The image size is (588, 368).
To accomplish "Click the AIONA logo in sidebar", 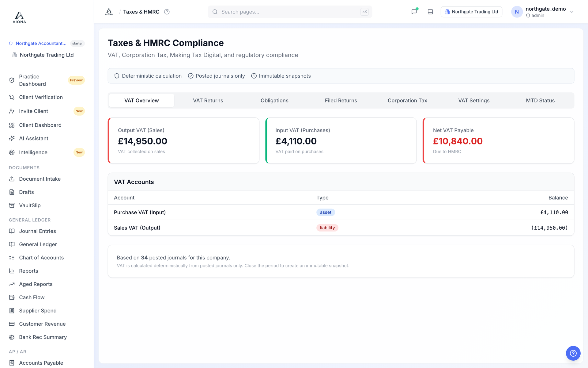I will (x=19, y=17).
